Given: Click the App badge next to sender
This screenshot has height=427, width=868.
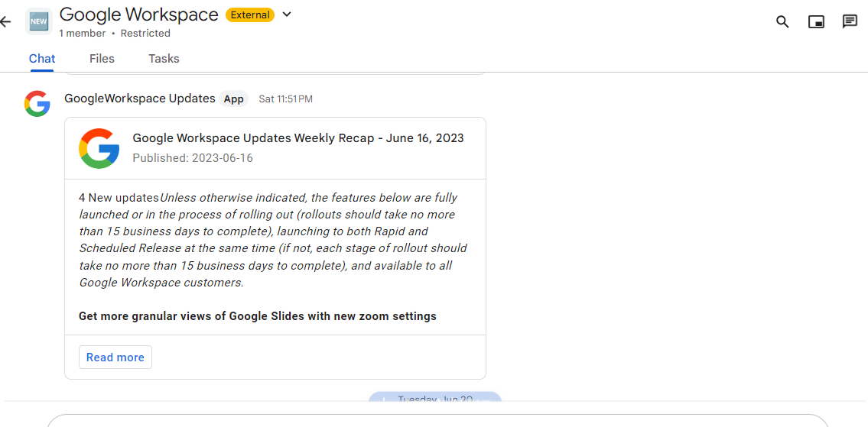Looking at the screenshot, I should [233, 99].
